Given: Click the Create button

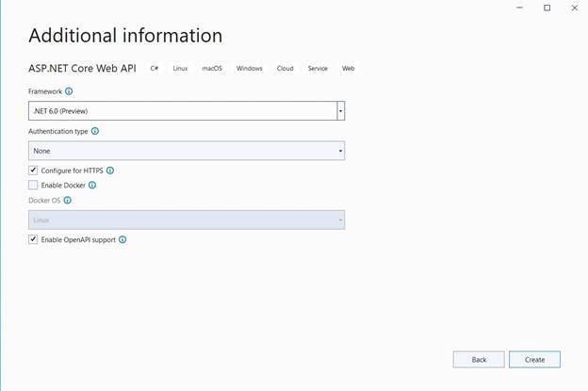Looking at the screenshot, I should pos(534,360).
